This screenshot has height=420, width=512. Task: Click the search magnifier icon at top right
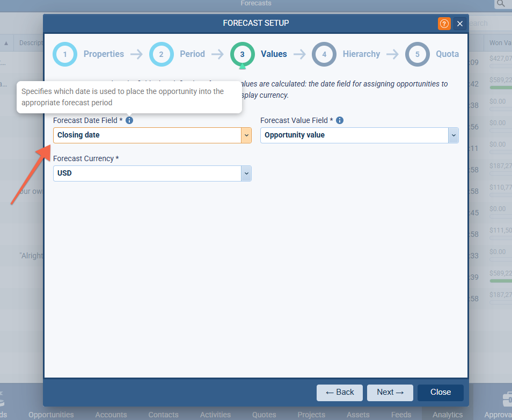tap(500, 4)
